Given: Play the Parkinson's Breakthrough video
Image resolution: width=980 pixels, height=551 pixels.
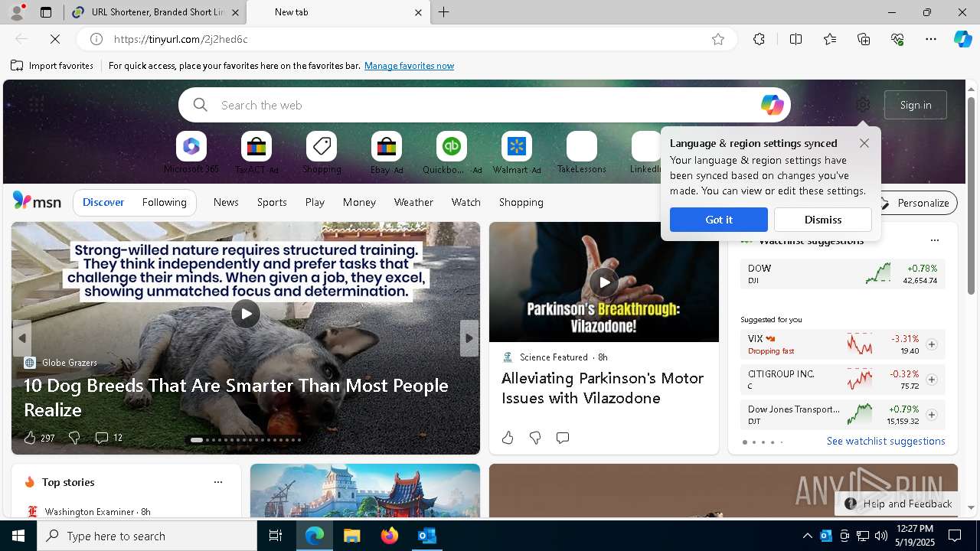Looking at the screenshot, I should coord(604,282).
